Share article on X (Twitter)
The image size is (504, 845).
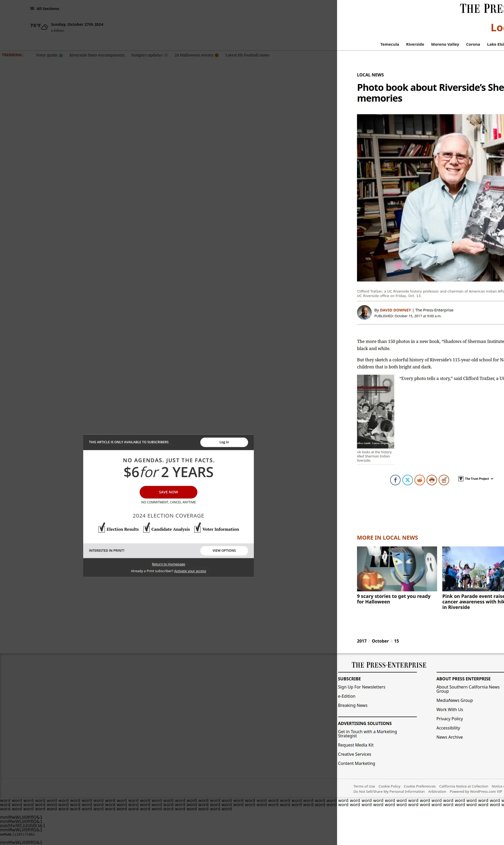tap(408, 480)
